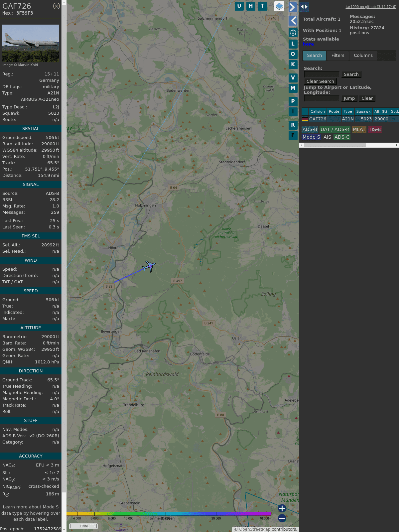Close the GAF726 aircraft info panel

pyautogui.click(x=57, y=6)
